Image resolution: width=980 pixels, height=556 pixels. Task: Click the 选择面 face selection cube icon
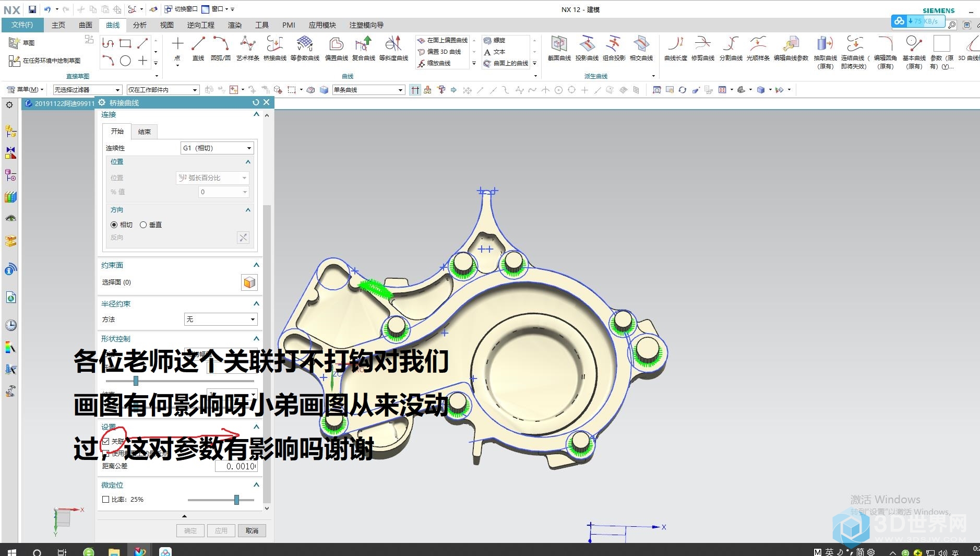[249, 282]
